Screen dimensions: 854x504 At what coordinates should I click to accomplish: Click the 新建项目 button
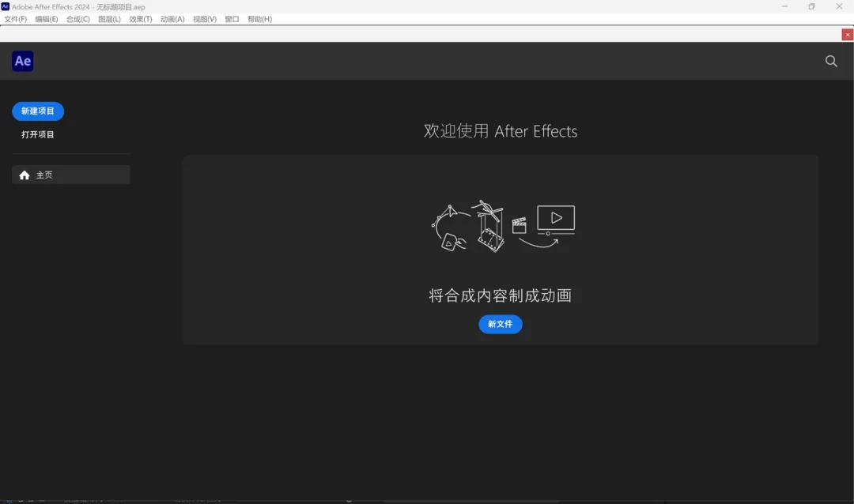[38, 111]
